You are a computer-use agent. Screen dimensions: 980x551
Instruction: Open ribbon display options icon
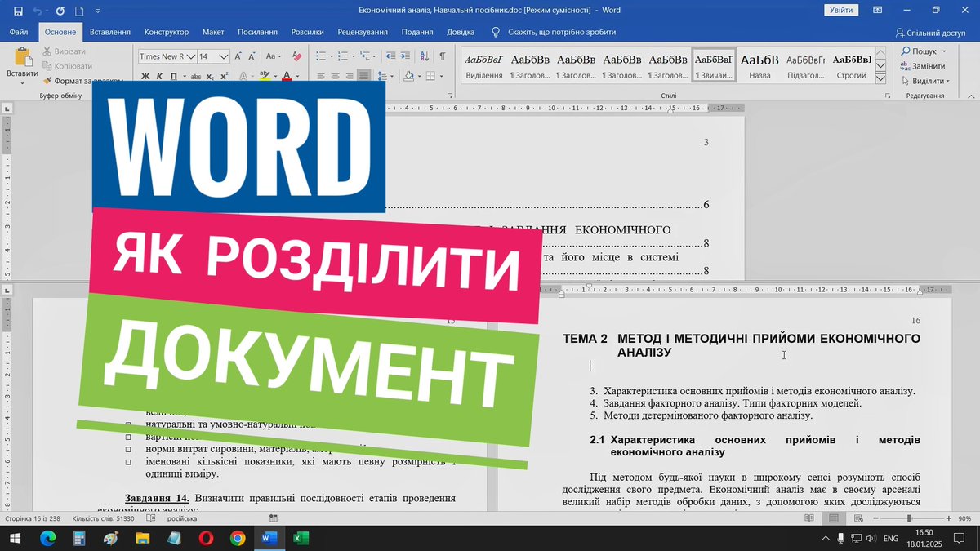(x=877, y=10)
